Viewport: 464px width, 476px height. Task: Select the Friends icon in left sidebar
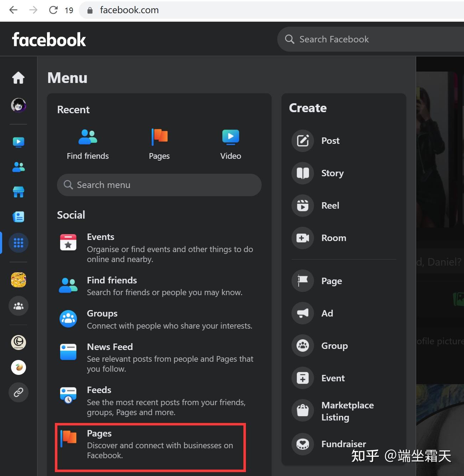(x=18, y=167)
